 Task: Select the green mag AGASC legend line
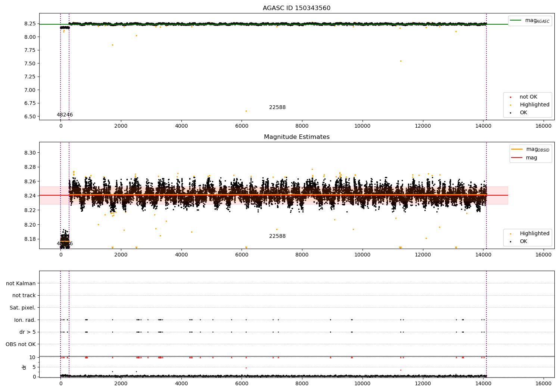point(516,21)
